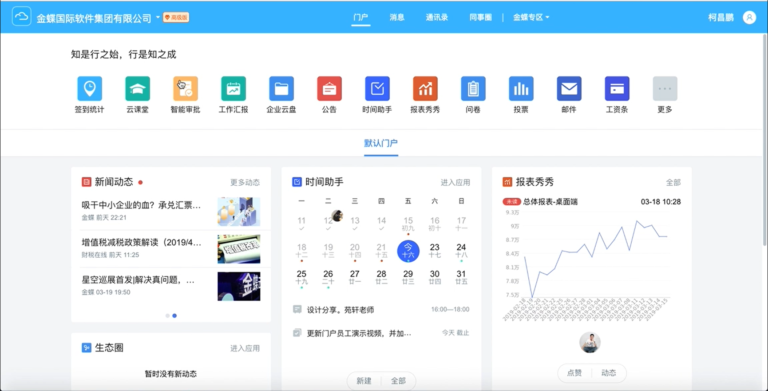Open thumbnail of 吸干中小企业 news item
Screen dimensions: 768x391
pyautogui.click(x=239, y=212)
